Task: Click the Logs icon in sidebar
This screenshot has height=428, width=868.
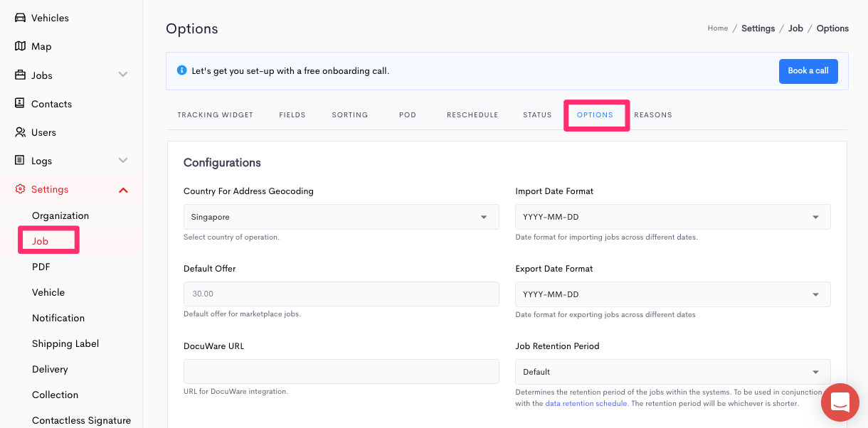Action: 20,161
